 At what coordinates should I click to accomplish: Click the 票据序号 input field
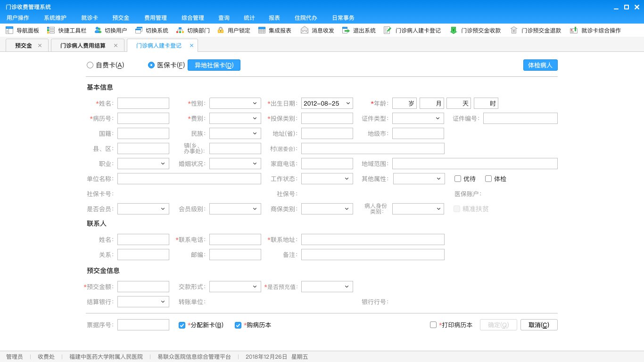(x=143, y=325)
